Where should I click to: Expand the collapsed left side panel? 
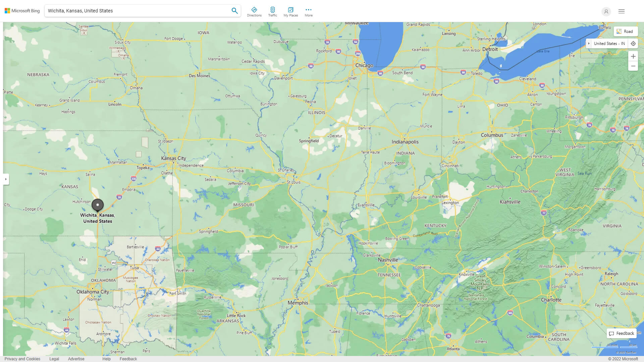pos(6,179)
